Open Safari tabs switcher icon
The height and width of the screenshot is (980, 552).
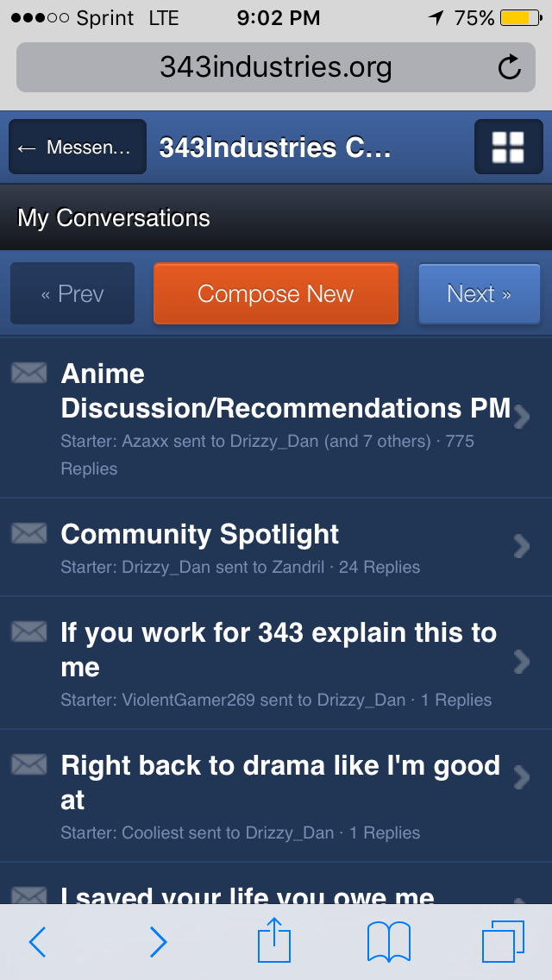click(x=503, y=941)
